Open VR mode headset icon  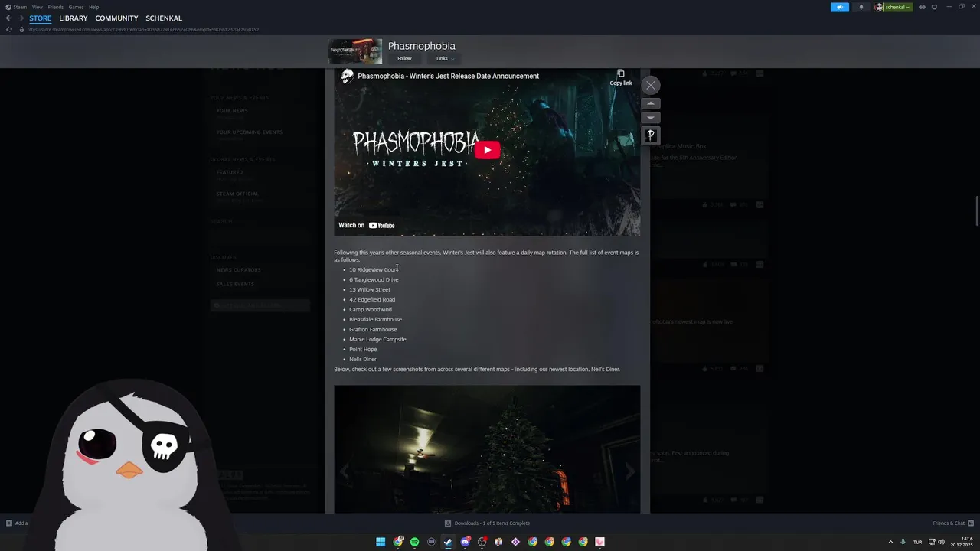pos(922,7)
